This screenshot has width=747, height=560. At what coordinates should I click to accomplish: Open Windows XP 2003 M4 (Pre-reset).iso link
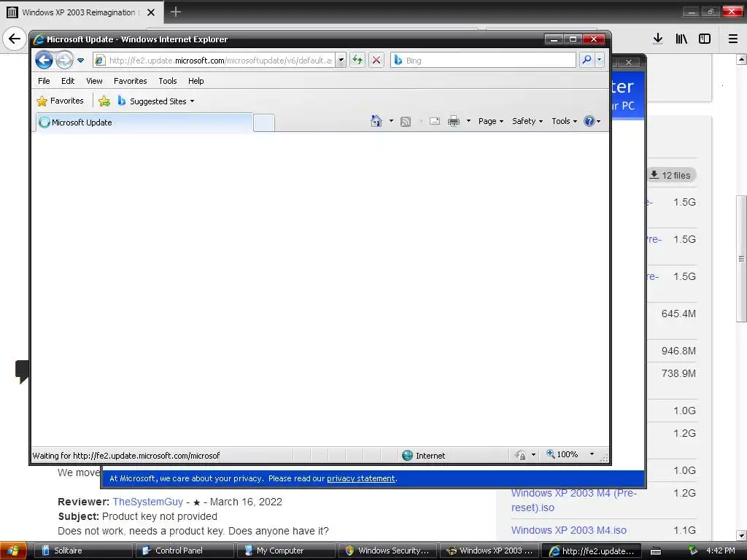click(x=573, y=500)
